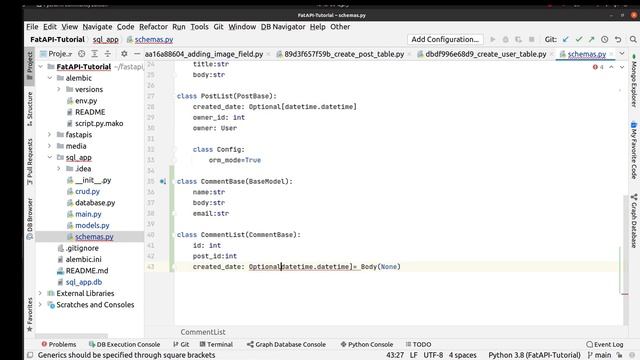This screenshot has width=640, height=360.
Task: Open crud.py in project tree
Action: coord(87,191)
